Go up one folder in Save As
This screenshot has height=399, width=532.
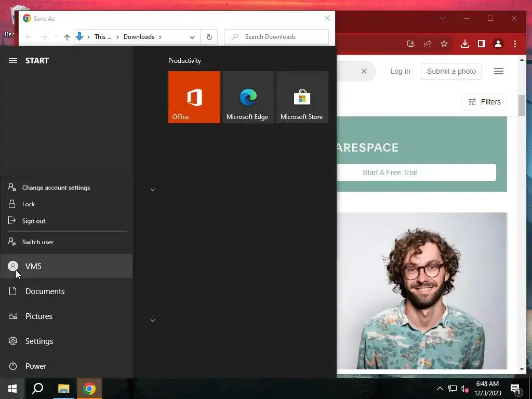[x=67, y=37]
